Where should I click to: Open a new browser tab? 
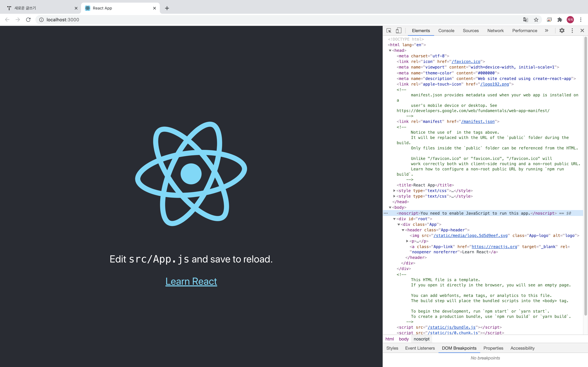pyautogui.click(x=167, y=8)
